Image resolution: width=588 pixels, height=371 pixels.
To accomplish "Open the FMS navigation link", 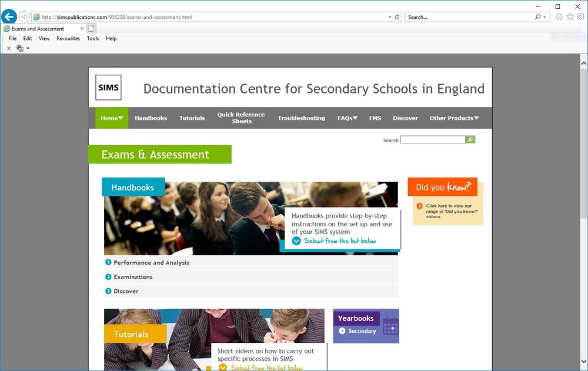I will click(x=375, y=118).
